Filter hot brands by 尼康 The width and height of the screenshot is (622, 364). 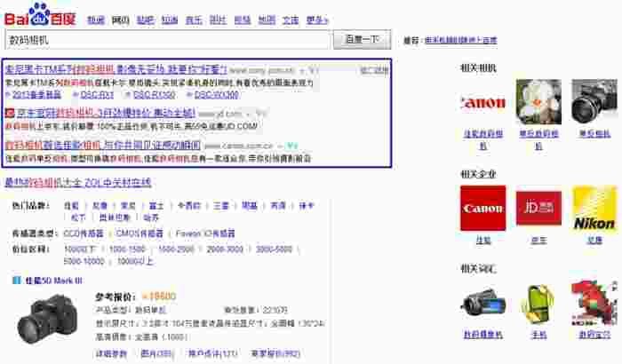click(100, 206)
